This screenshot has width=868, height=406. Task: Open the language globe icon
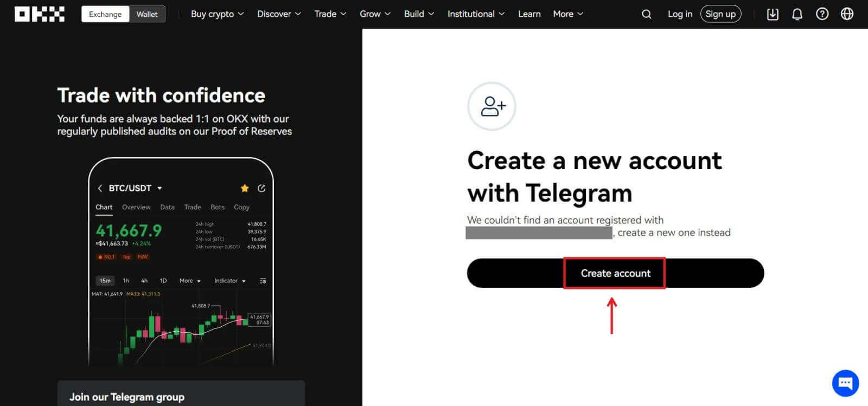click(847, 14)
